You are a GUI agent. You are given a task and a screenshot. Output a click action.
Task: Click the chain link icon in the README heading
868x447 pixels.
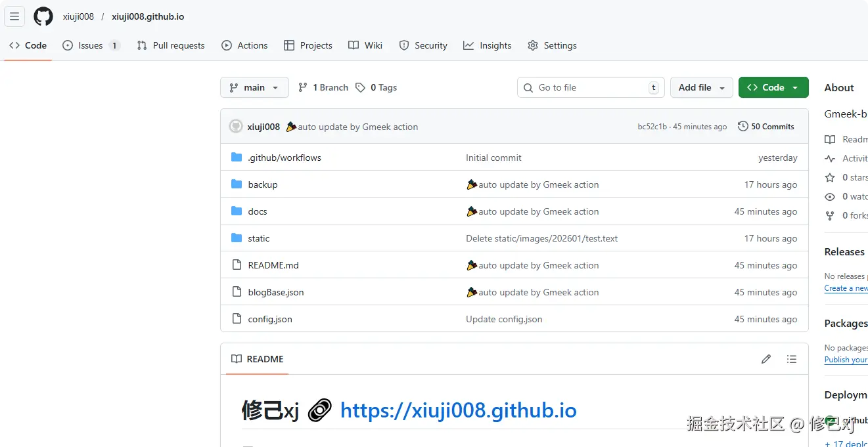pos(319,410)
